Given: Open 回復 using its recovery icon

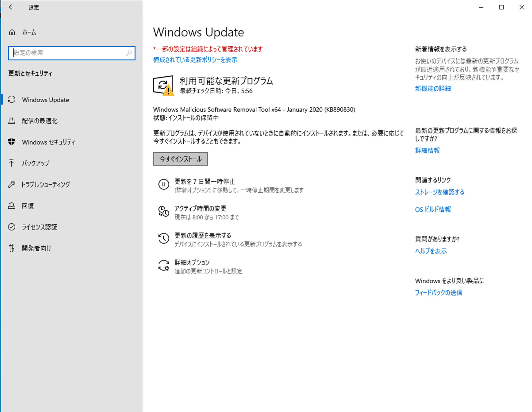Looking at the screenshot, I should 12,206.
